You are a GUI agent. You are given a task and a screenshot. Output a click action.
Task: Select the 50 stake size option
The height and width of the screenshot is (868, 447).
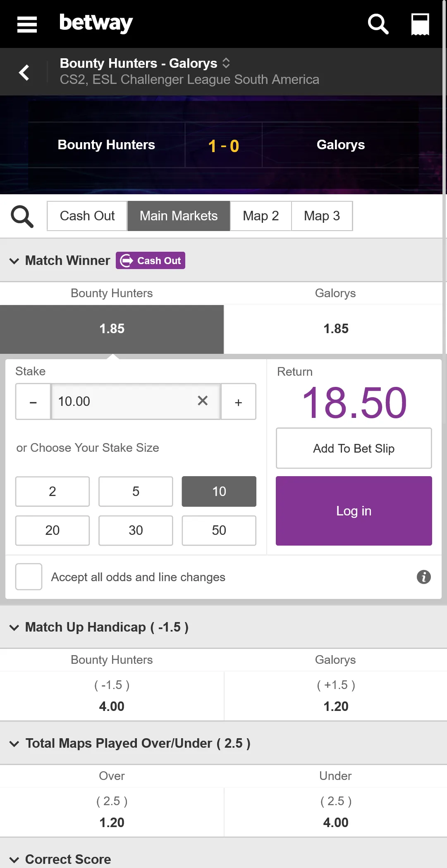pos(219,530)
